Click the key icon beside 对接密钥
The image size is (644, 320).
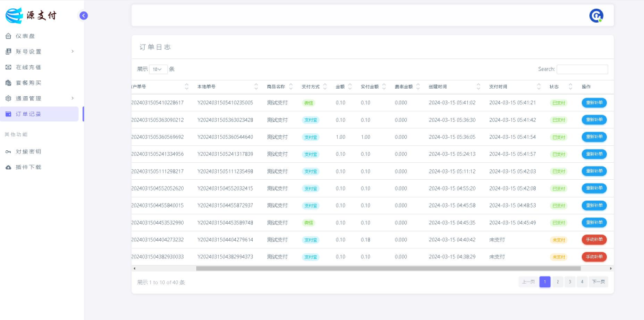pos(8,152)
